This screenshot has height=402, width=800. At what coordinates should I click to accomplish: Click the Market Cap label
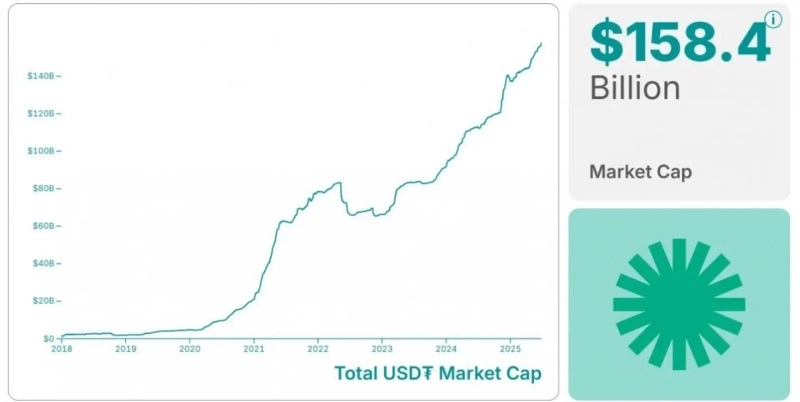click(x=640, y=171)
